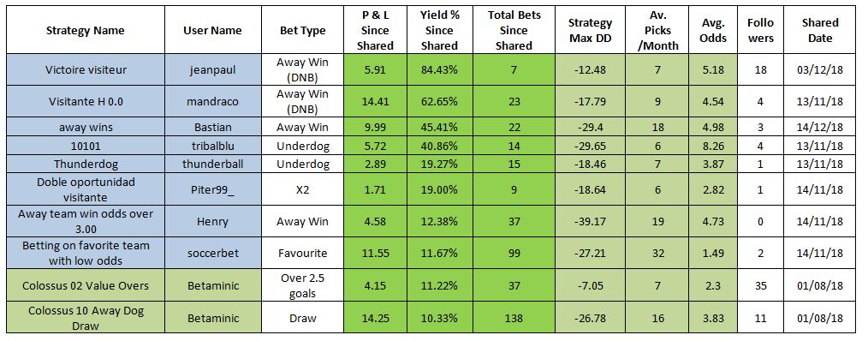Select the Victoire visiteur strategy cell

pyautogui.click(x=86, y=69)
